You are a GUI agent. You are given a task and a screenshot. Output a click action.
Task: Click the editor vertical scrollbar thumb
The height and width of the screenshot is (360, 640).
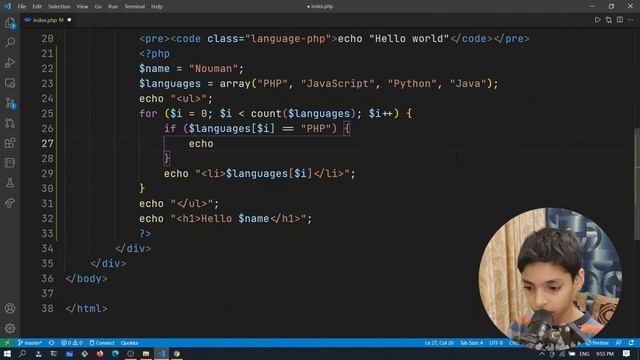point(637,184)
